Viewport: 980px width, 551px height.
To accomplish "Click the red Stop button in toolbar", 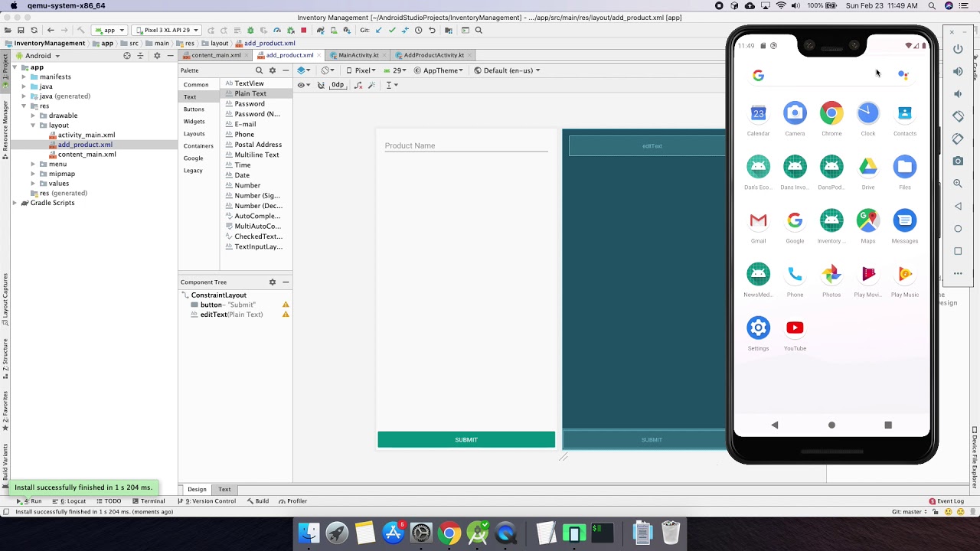I will click(303, 30).
